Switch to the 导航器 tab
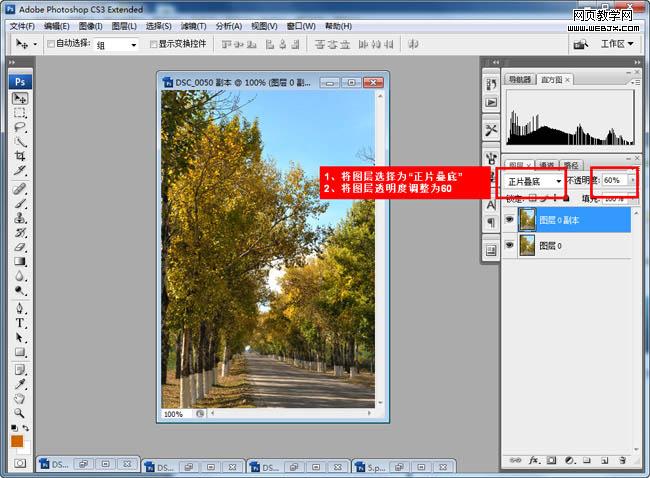650x478 pixels. click(x=519, y=79)
